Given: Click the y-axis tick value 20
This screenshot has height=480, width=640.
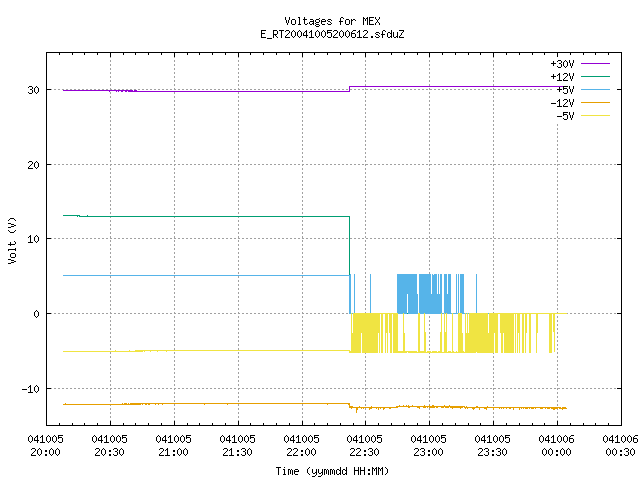Looking at the screenshot, I should pos(33,165).
